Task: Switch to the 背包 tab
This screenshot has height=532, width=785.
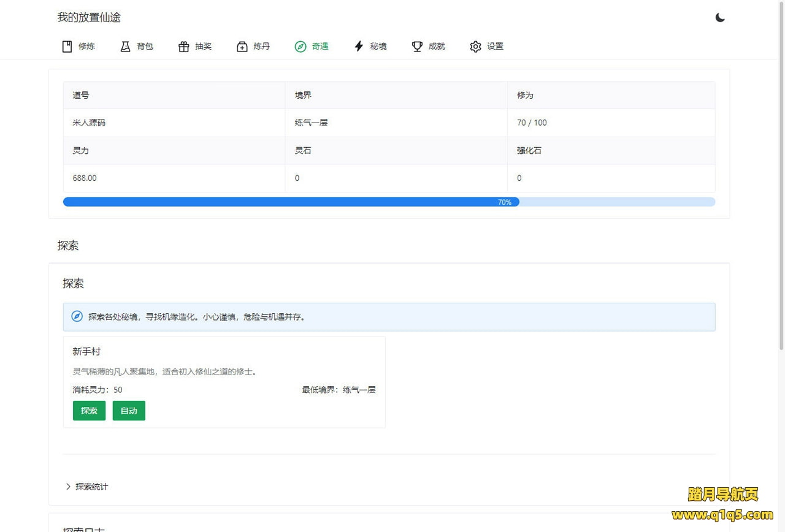Action: 145,47
